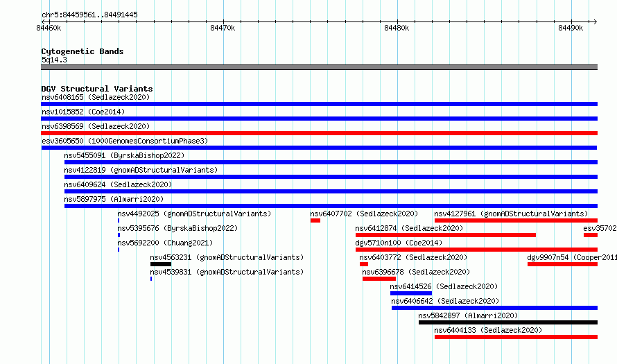Click the 84460k ruler position label
This screenshot has height=364, width=617.
pos(49,28)
